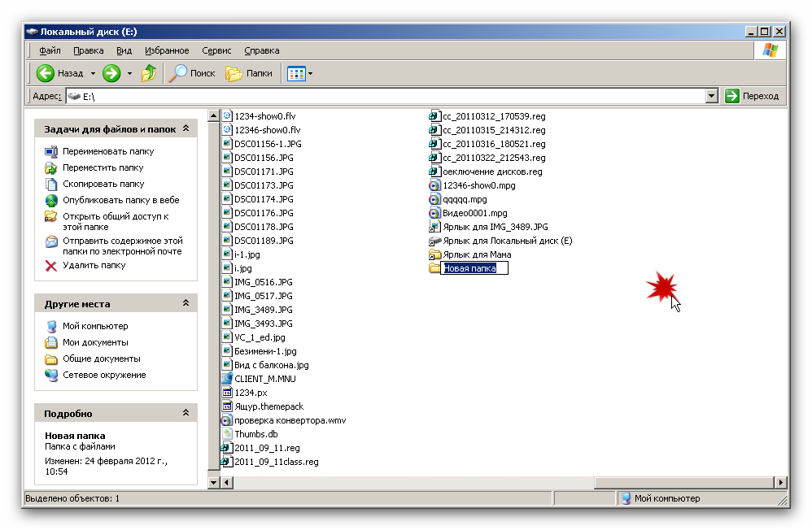
Task: Select the DSC01156-1.JPG image icon
Action: (227, 144)
